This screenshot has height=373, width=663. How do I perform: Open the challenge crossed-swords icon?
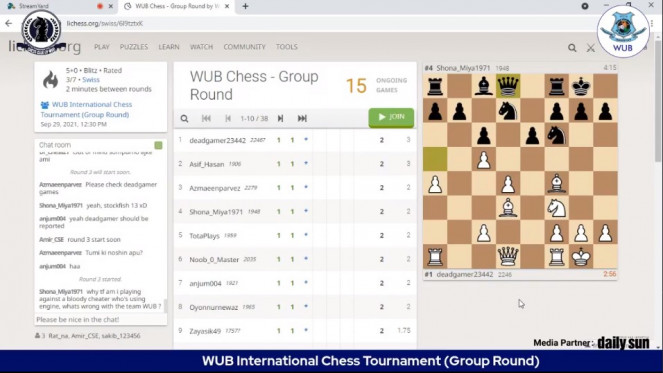point(591,48)
